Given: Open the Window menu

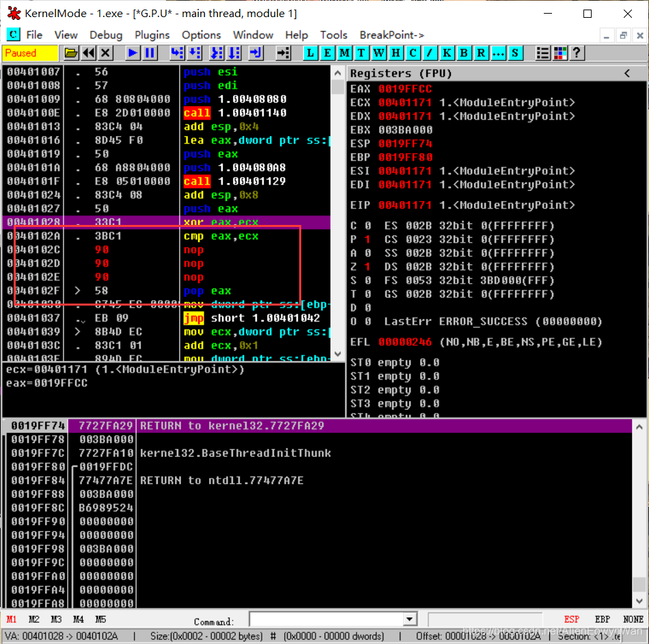Looking at the screenshot, I should tap(253, 35).
